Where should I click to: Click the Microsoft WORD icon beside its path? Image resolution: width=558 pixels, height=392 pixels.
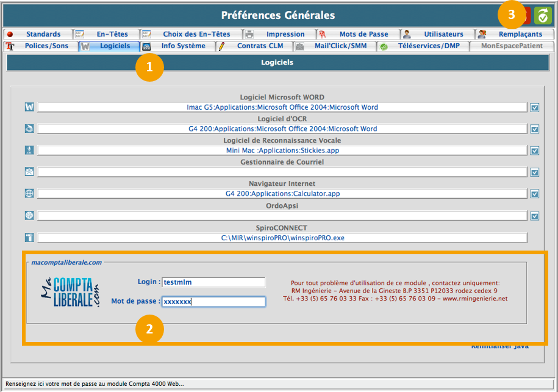click(x=29, y=107)
